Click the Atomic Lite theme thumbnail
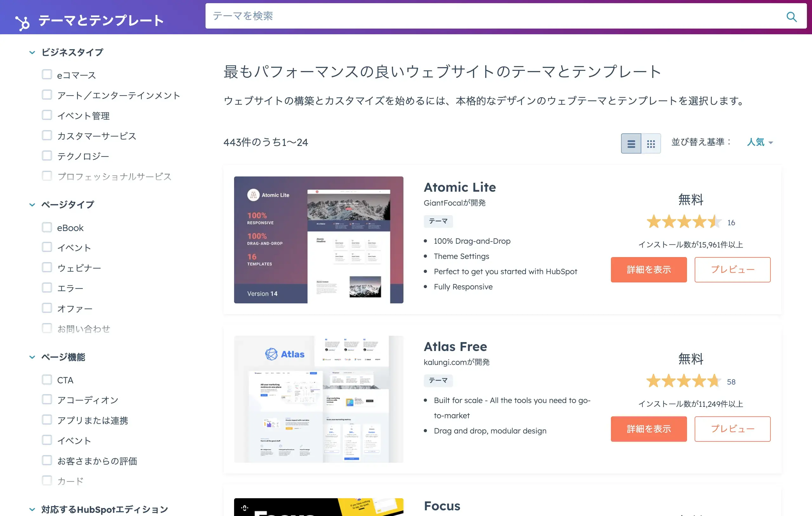The image size is (812, 516). [x=320, y=240]
